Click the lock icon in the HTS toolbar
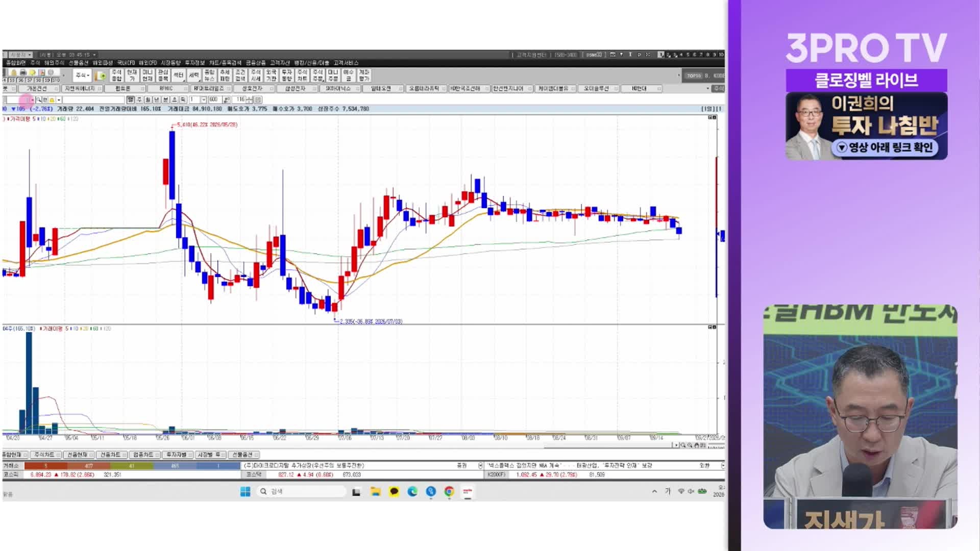This screenshot has width=980, height=551. [x=14, y=72]
